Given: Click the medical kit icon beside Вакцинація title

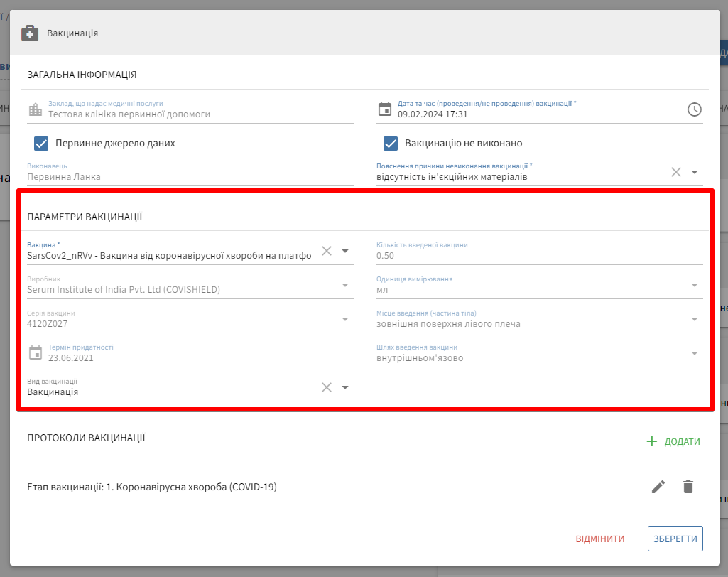Looking at the screenshot, I should click(x=30, y=33).
